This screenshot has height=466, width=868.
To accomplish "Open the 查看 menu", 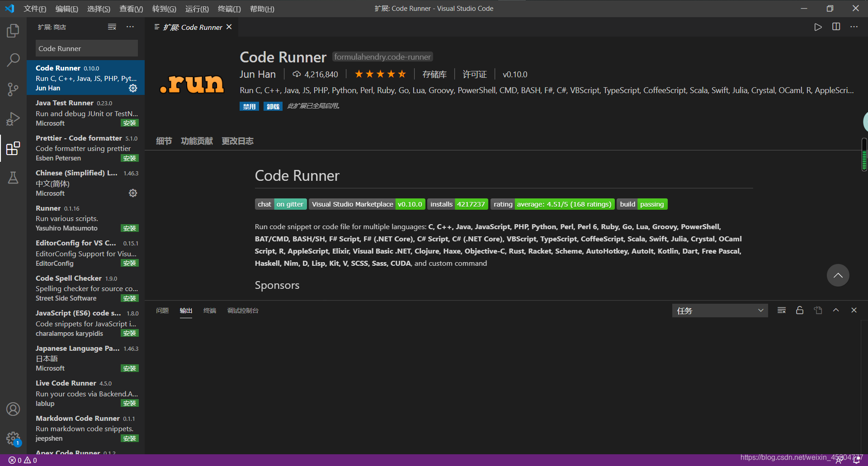I will point(131,9).
